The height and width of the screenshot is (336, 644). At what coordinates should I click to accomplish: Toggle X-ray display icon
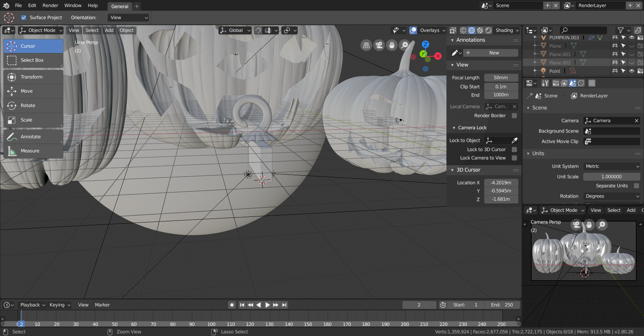[453, 30]
